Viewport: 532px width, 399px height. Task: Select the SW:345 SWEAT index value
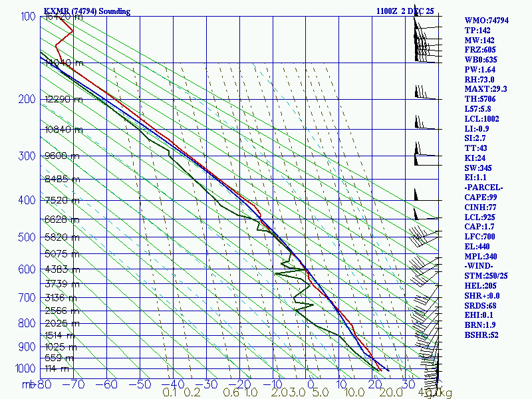[478, 168]
